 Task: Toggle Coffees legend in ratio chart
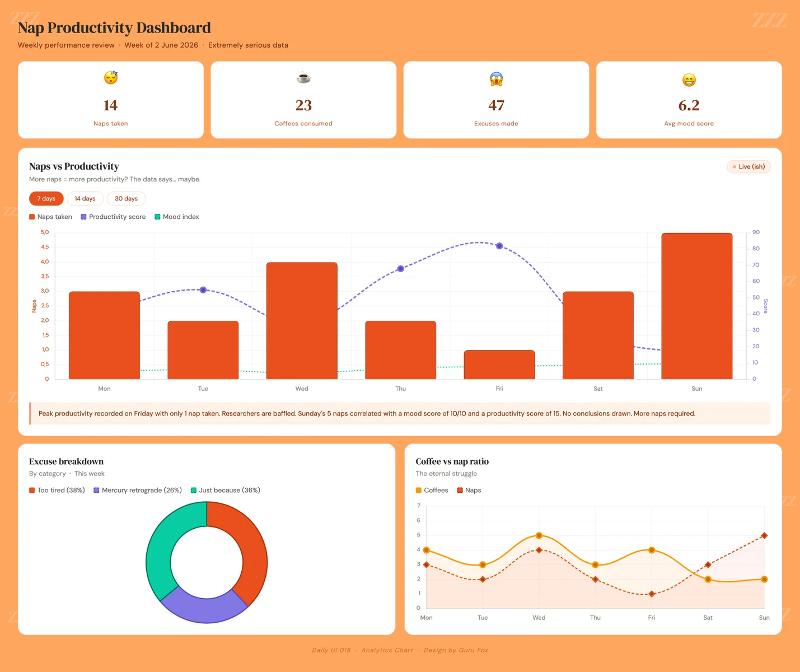pyautogui.click(x=432, y=490)
